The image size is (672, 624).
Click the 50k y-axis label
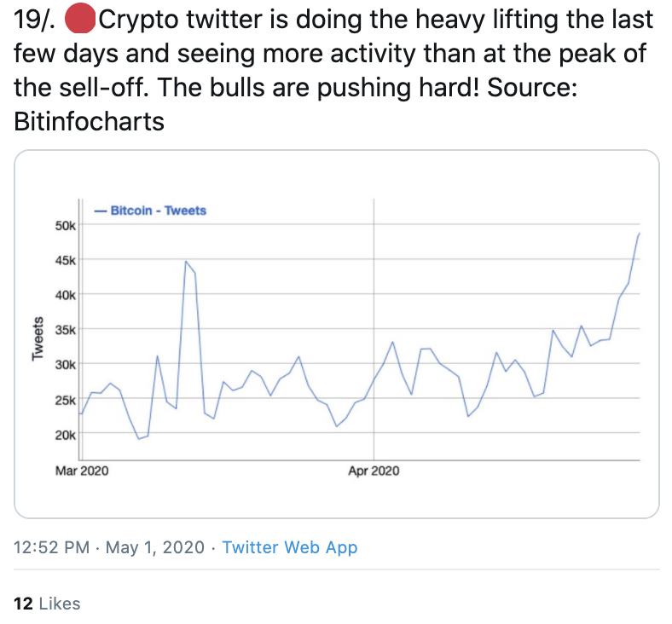(x=67, y=226)
